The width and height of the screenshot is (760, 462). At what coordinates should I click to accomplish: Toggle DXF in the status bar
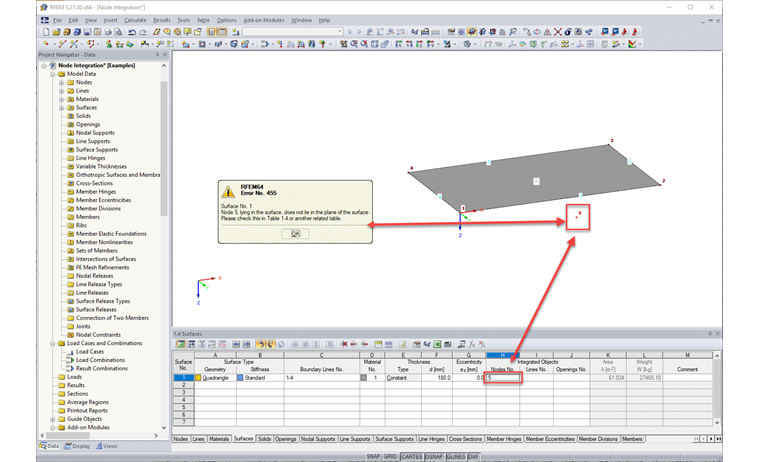click(473, 457)
